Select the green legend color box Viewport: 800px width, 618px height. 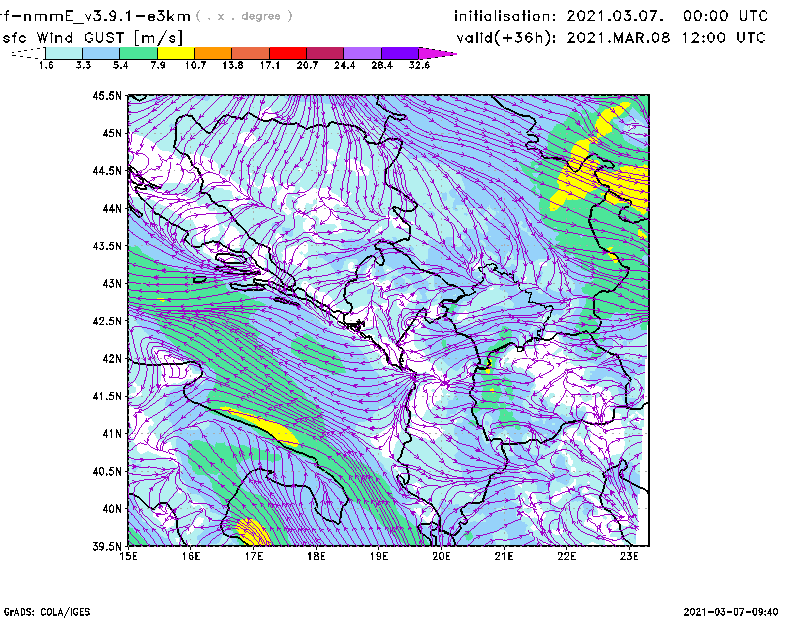tap(138, 53)
